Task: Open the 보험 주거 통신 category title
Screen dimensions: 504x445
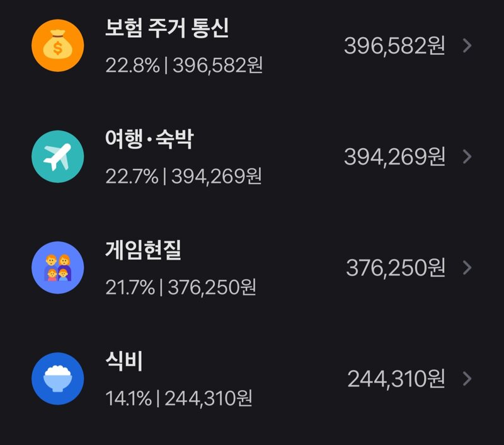Action: pyautogui.click(x=167, y=28)
